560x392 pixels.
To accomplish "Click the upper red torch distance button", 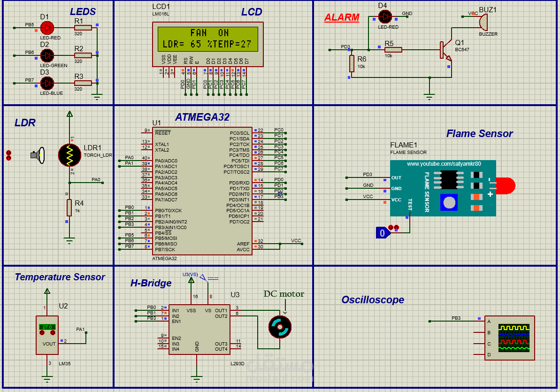I will pyautogui.click(x=9, y=153).
